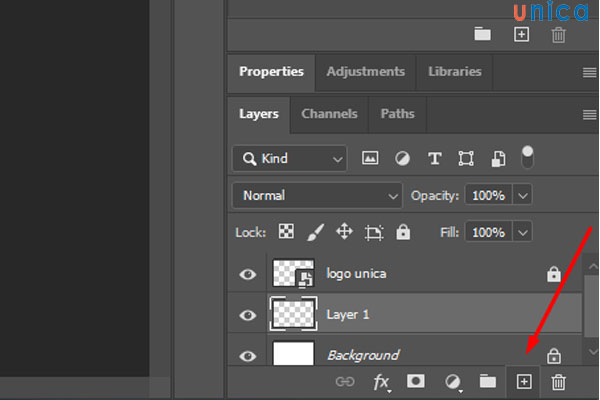This screenshot has height=400, width=600.
Task: Click the Background layer thumbnail
Action: [x=293, y=353]
